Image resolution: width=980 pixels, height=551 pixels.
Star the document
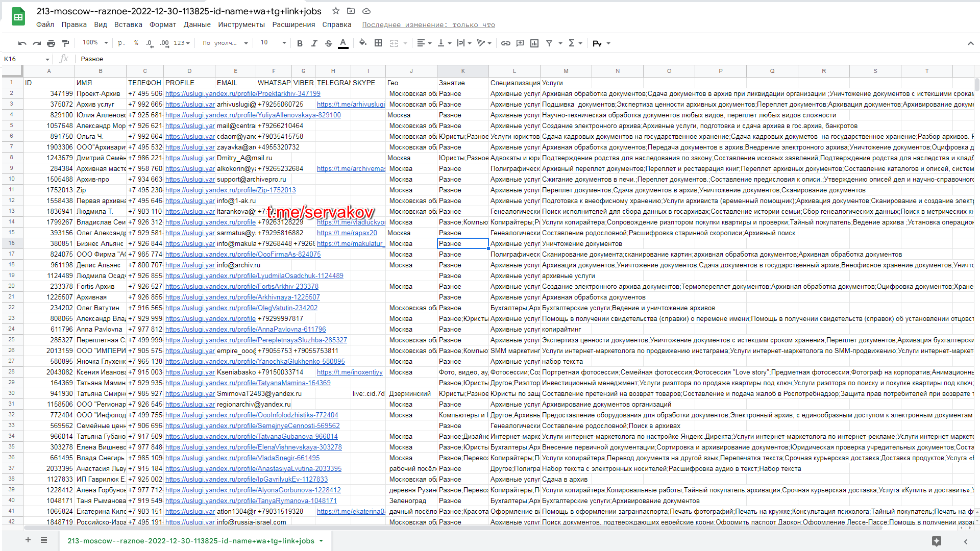[335, 11]
